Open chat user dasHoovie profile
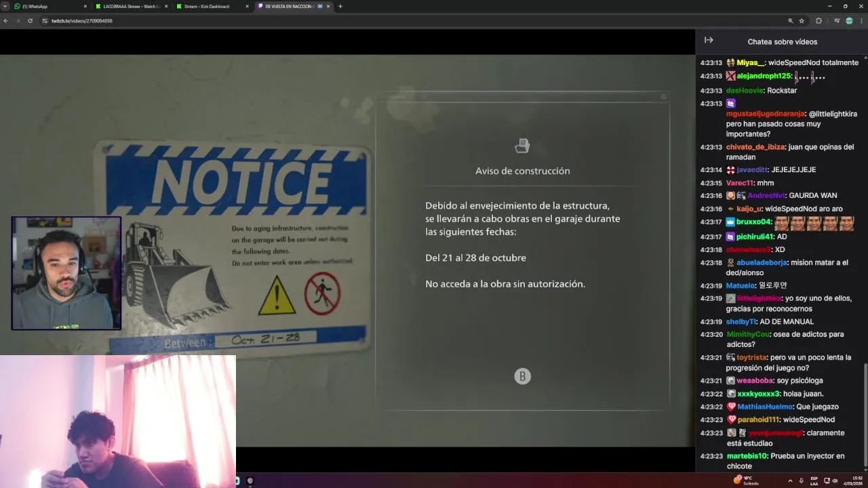Image resolution: width=868 pixels, height=488 pixels. pyautogui.click(x=745, y=90)
